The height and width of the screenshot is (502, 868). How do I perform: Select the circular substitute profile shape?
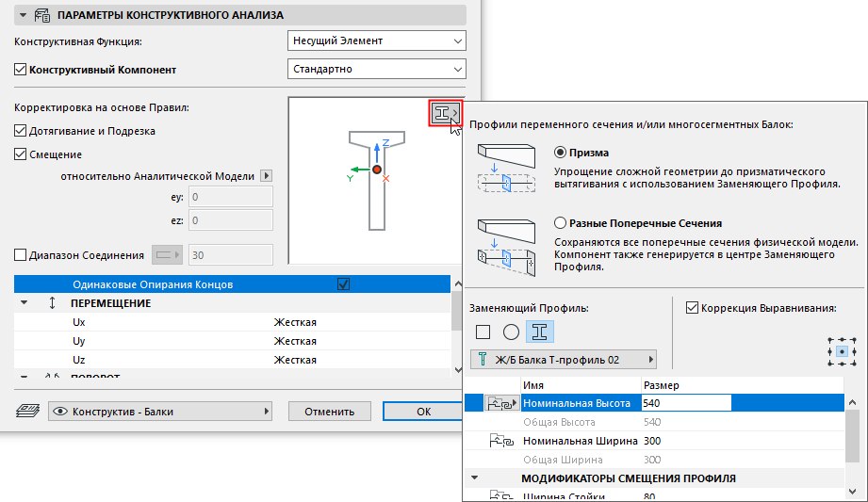click(511, 332)
